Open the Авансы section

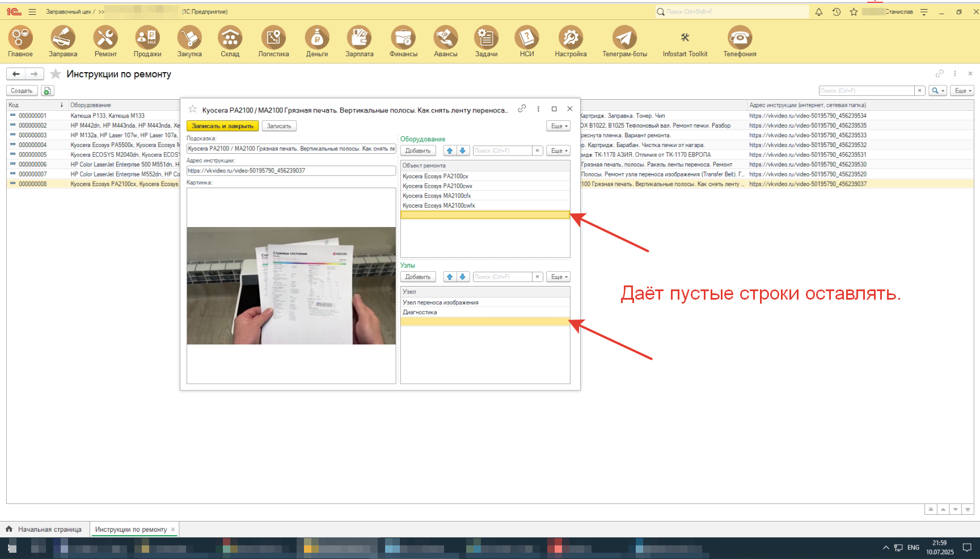coord(445,42)
